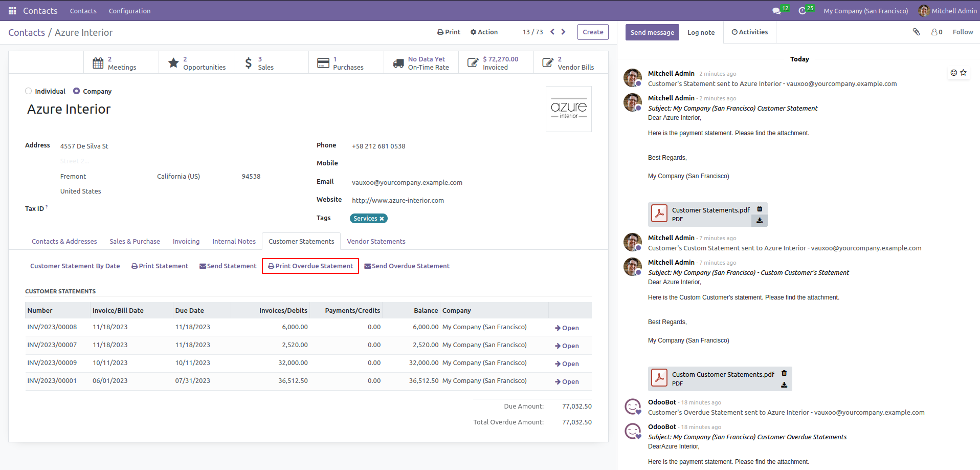Click the Log note button
The width and height of the screenshot is (980, 470).
701,32
